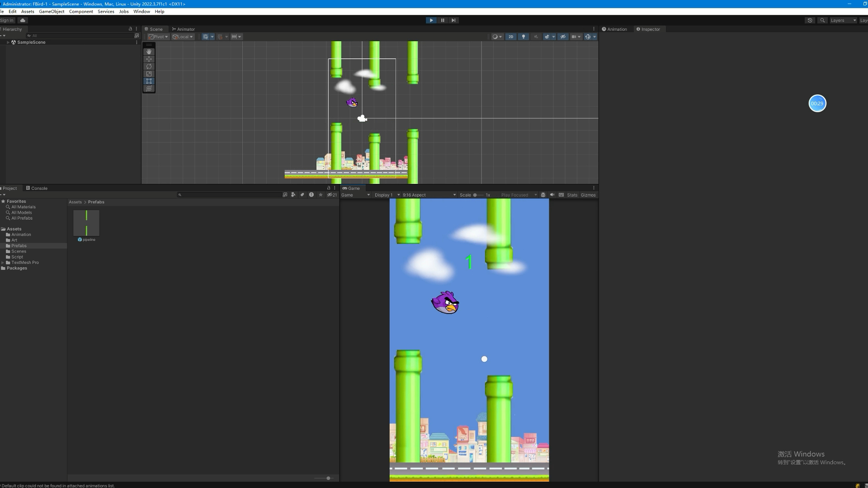Open the Window menu
The width and height of the screenshot is (868, 488).
point(142,11)
